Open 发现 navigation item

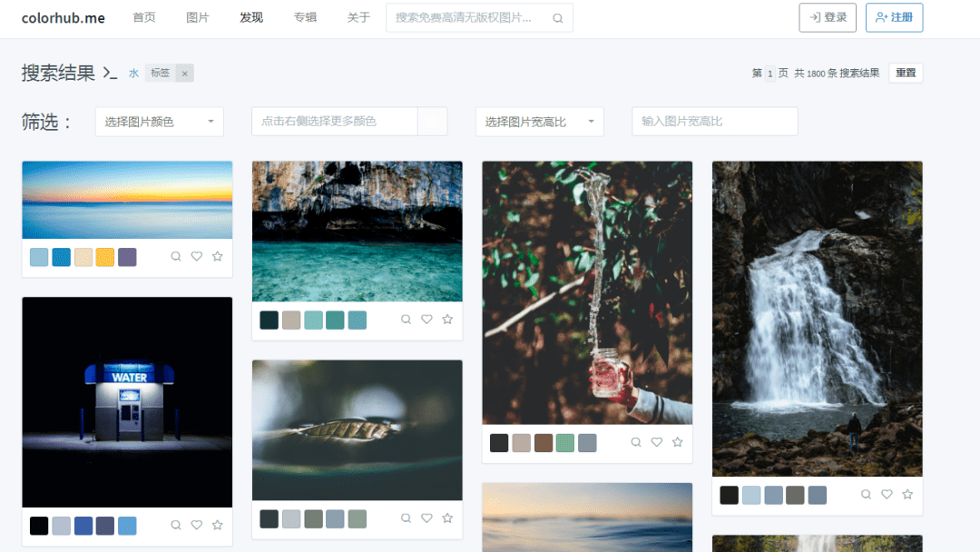pos(251,17)
